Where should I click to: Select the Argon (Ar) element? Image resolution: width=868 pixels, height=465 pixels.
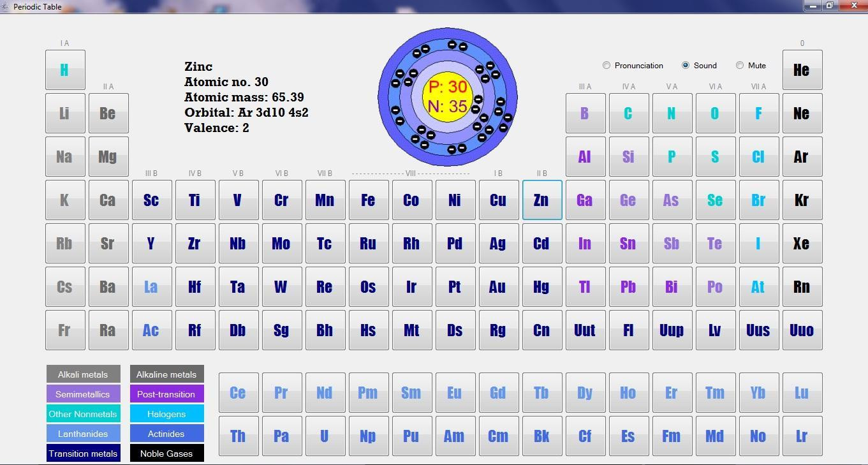click(x=802, y=157)
